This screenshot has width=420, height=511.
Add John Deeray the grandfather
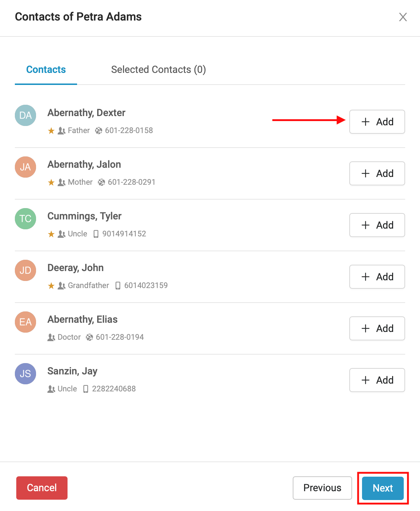[377, 277]
